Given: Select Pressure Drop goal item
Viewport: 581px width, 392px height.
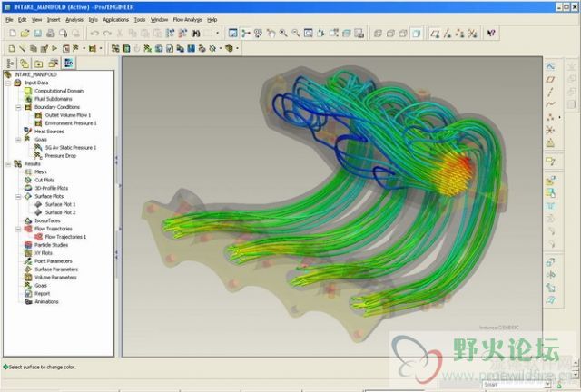Looking at the screenshot, I should pos(61,155).
